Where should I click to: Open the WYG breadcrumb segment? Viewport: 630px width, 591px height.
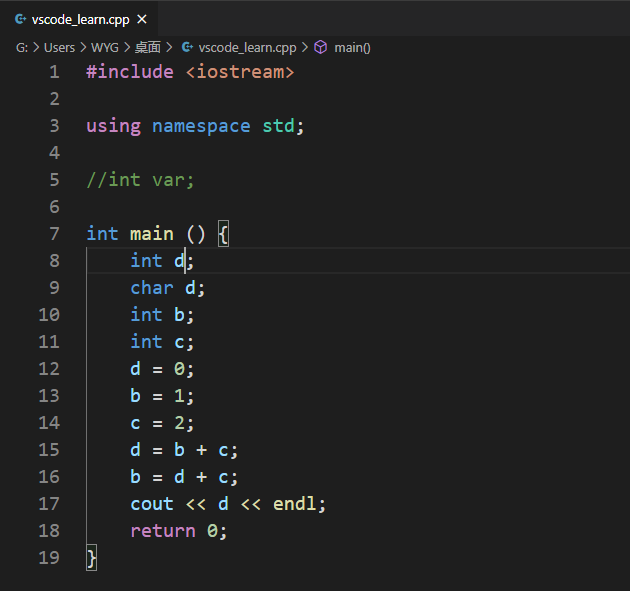point(104,48)
